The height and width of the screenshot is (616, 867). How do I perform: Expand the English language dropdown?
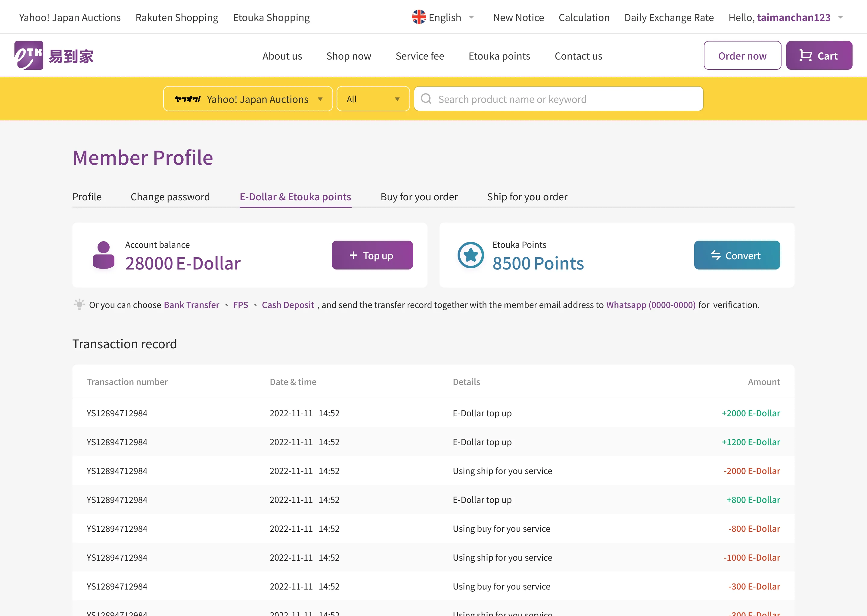pos(471,17)
